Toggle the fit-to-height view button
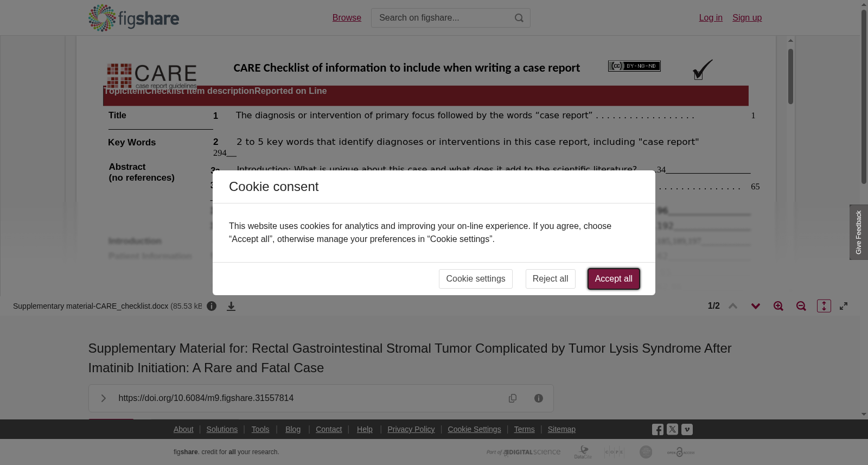The image size is (868, 465). [x=824, y=306]
